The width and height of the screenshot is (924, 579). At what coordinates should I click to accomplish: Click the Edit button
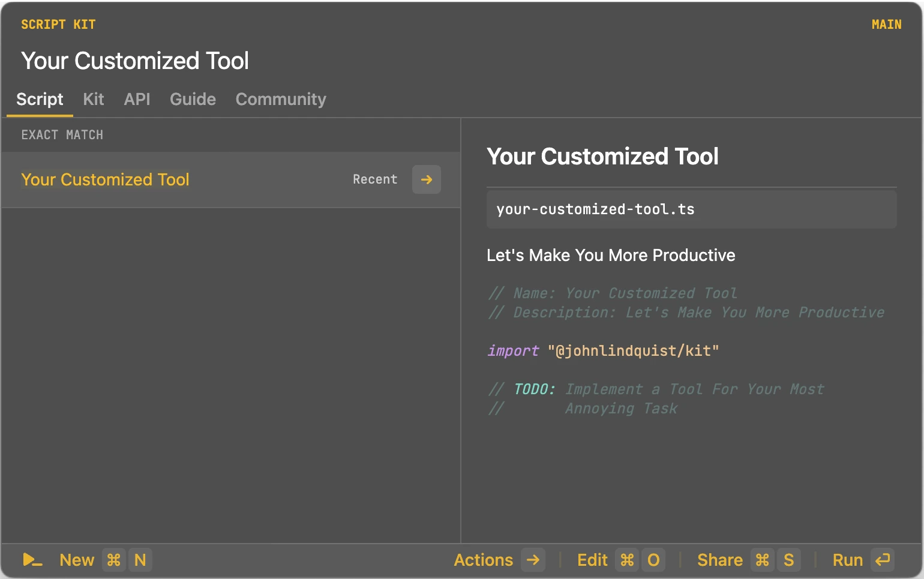(592, 560)
